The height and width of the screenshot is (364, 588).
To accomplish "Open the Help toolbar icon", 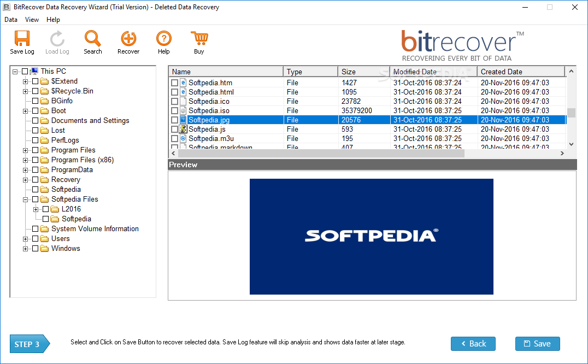I will (x=164, y=38).
